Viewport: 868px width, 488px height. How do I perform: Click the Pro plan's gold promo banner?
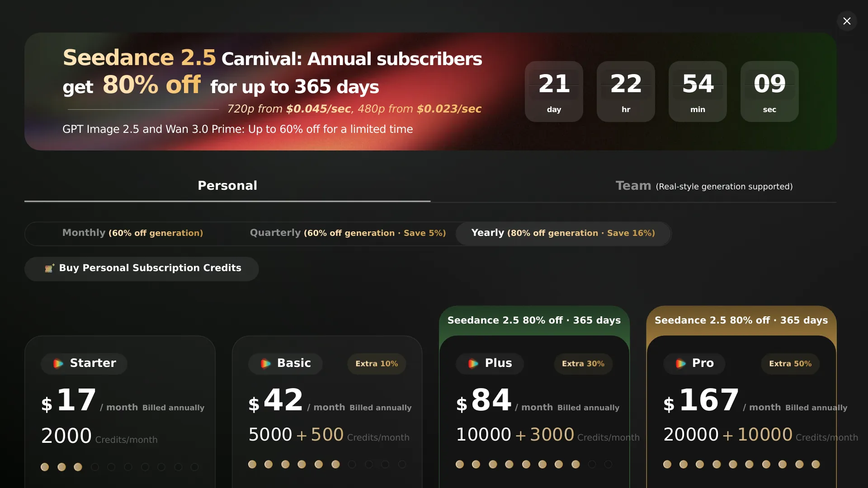tap(741, 320)
